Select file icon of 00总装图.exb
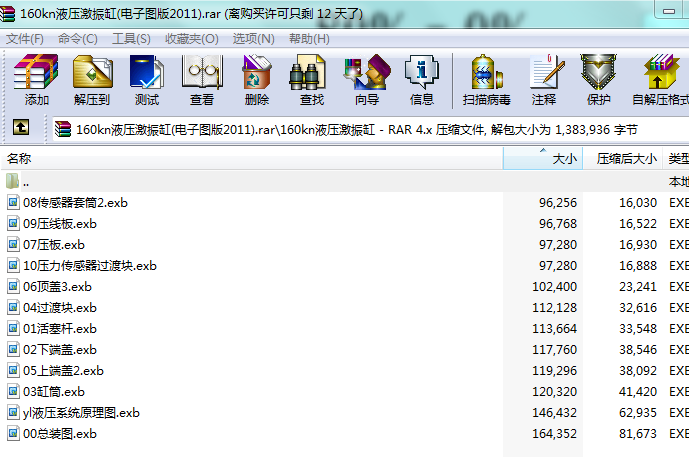The width and height of the screenshot is (689, 457). coord(13,433)
